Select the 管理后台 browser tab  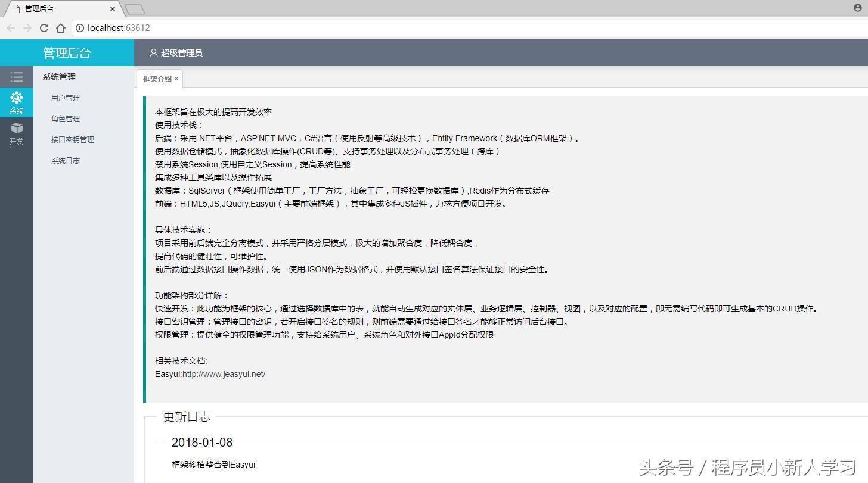point(60,8)
